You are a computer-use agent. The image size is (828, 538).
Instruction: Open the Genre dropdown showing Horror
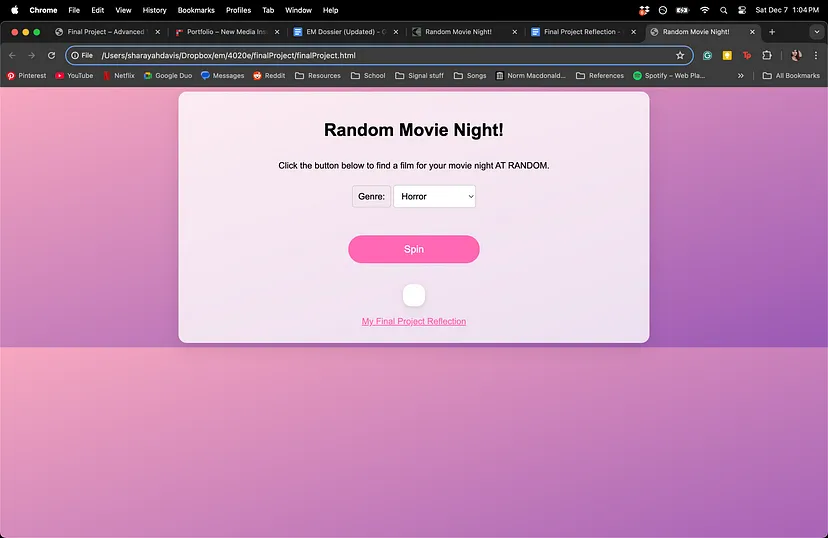pyautogui.click(x=434, y=197)
